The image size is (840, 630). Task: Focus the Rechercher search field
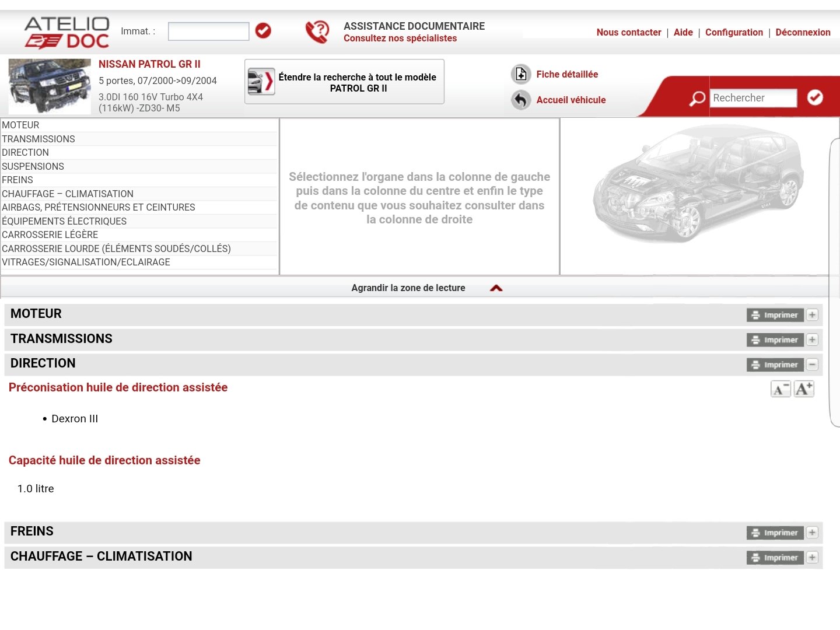click(x=753, y=98)
